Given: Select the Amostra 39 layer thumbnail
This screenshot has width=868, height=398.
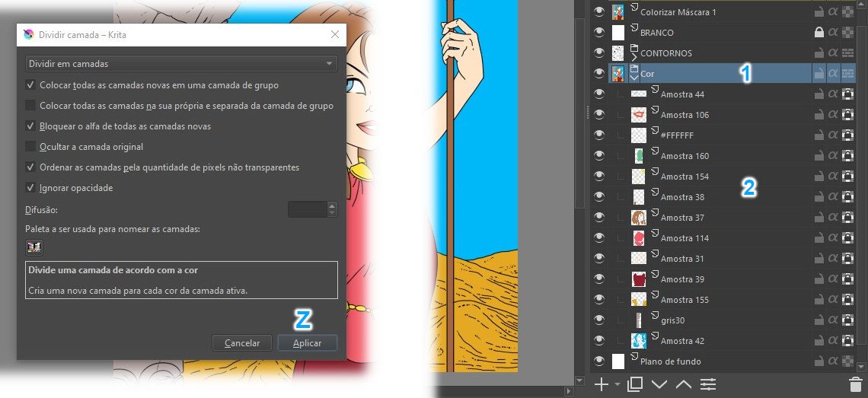Looking at the screenshot, I should click(639, 279).
